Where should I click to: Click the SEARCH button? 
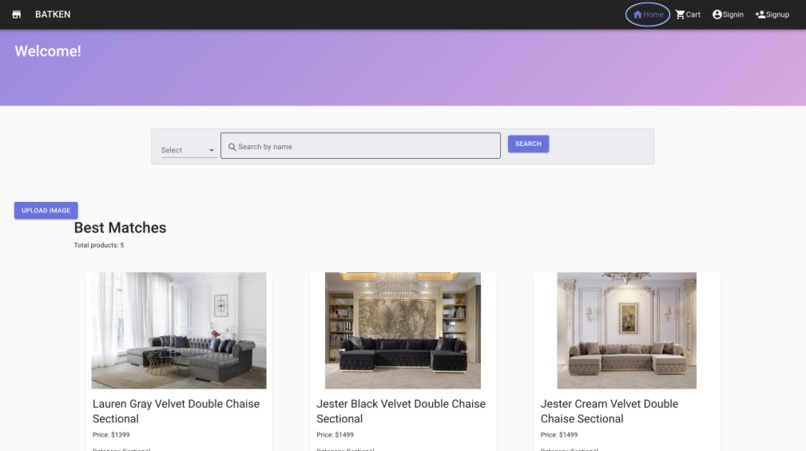[x=528, y=144]
